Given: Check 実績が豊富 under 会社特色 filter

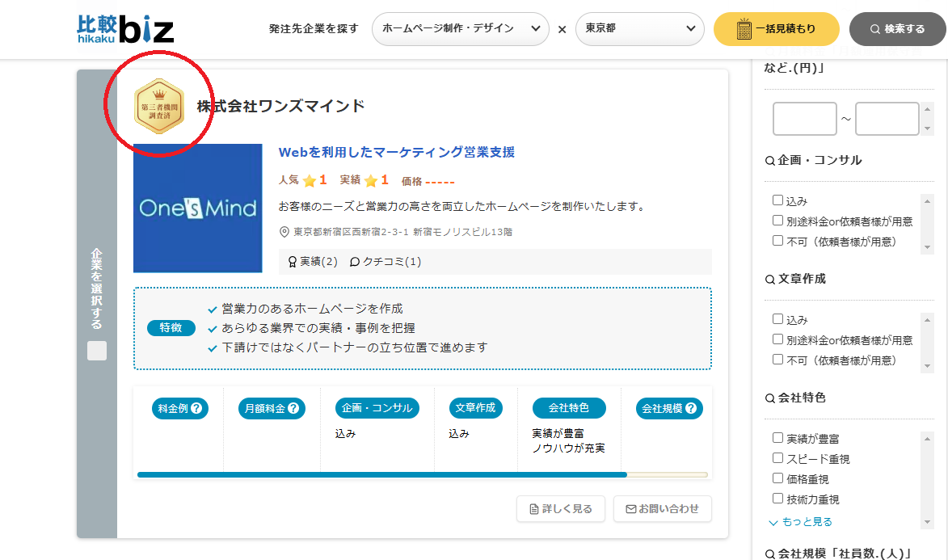Looking at the screenshot, I should pos(777,438).
